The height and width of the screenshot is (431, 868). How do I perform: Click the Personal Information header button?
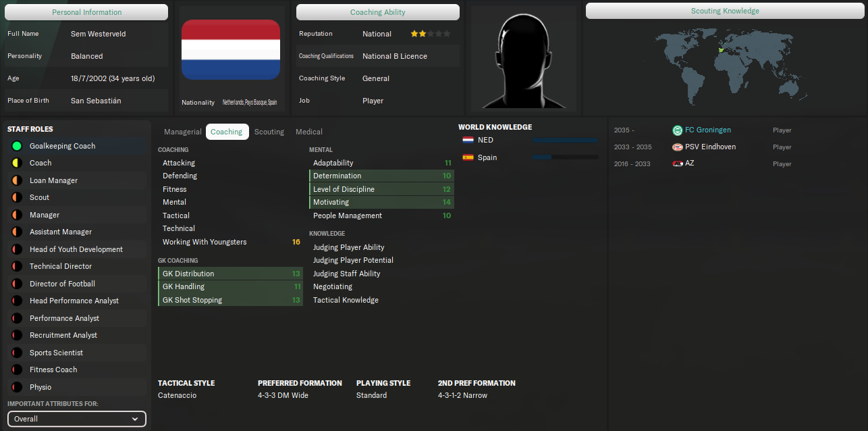87,12
